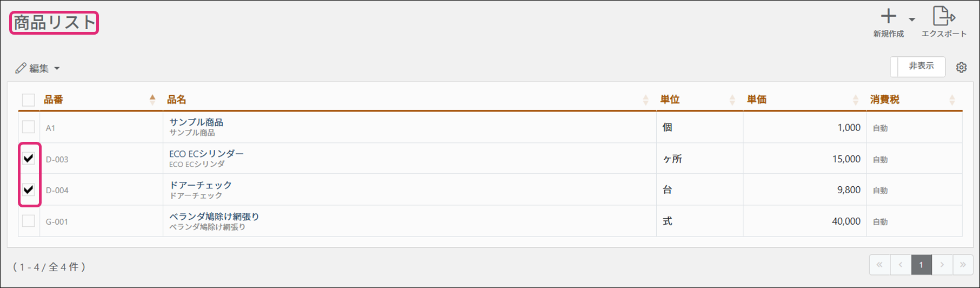This screenshot has width=980, height=288.
Task: Expand the 新規作成 dropdown arrow
Action: [x=912, y=19]
